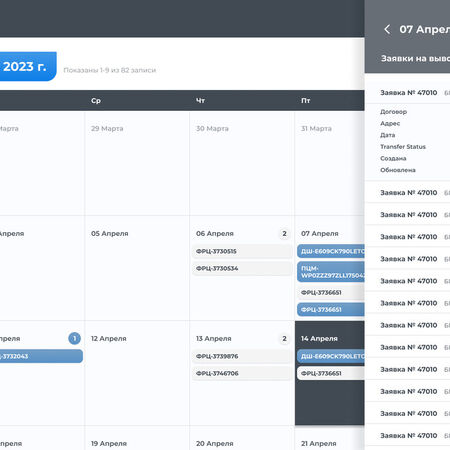Open event ФРЦ-3730515 on 06 Апреля
Screen dimensions: 450x450
click(242, 251)
